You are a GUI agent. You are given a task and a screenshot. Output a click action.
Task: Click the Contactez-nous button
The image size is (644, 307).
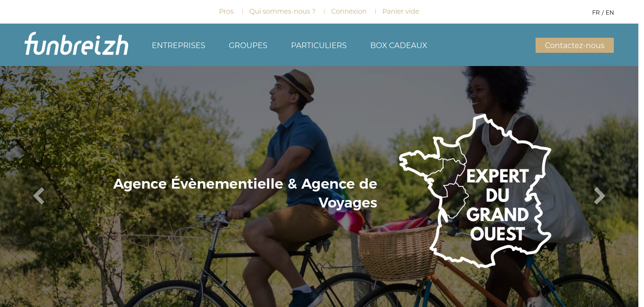(574, 45)
